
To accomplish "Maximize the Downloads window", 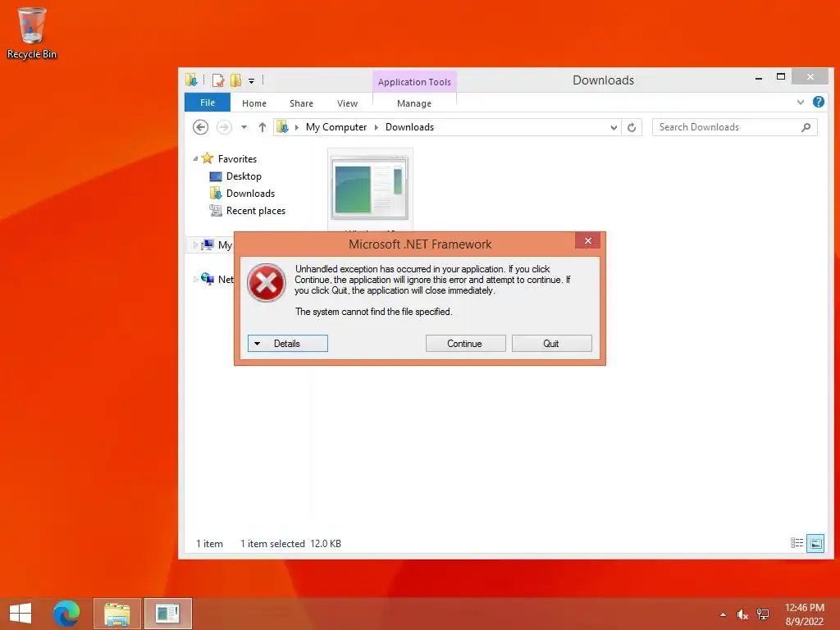I will [781, 77].
